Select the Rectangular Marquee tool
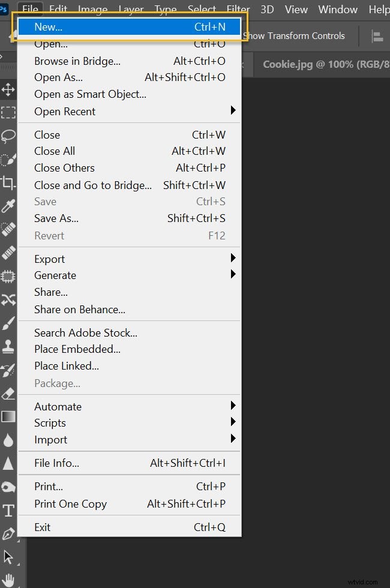Viewport: 390px width, 588px height. [x=8, y=112]
